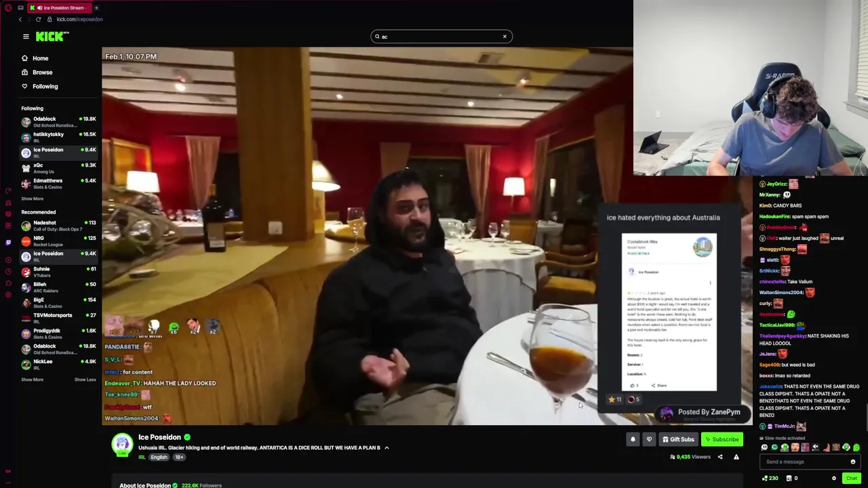Open Nadeshot recommended channel
This screenshot has width=868, height=488.
pos(58,226)
